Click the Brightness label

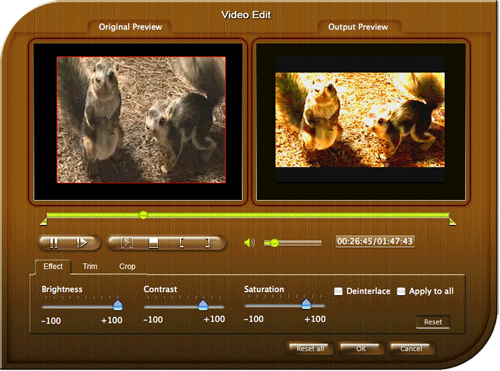tap(62, 289)
